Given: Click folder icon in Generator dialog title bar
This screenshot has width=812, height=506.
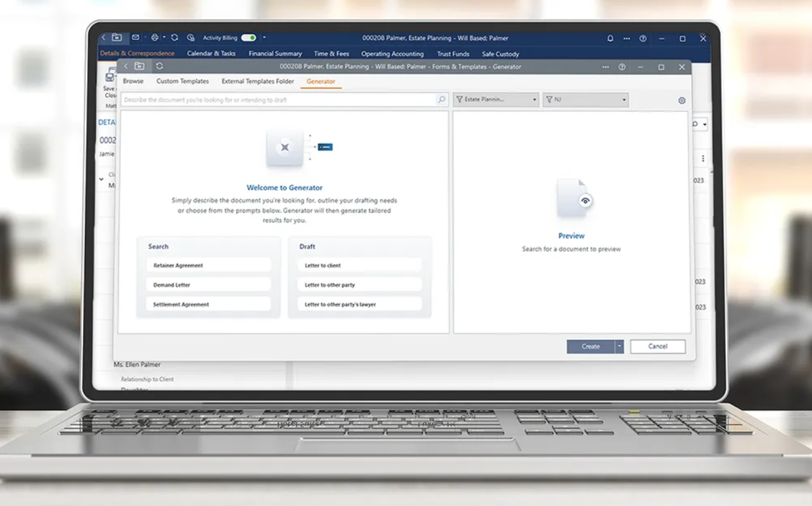Looking at the screenshot, I should click(x=139, y=66).
